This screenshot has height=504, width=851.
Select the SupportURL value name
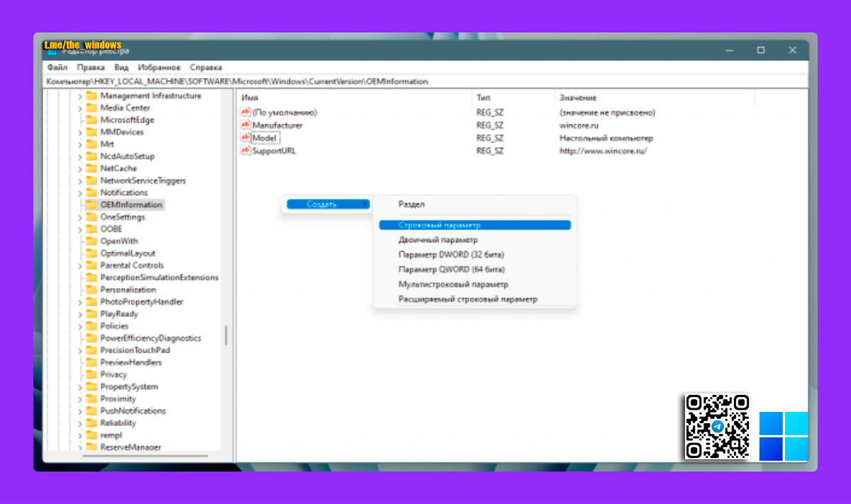coord(274,151)
